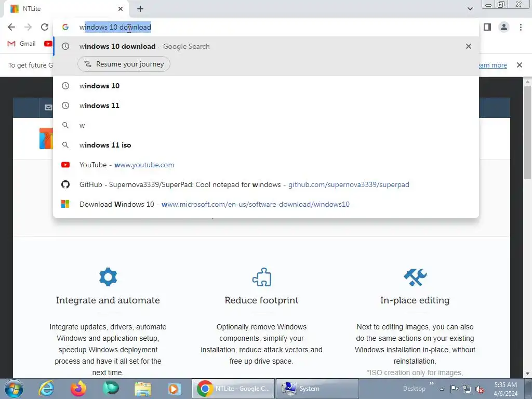Select the single 'w' search suggestion

click(x=266, y=125)
